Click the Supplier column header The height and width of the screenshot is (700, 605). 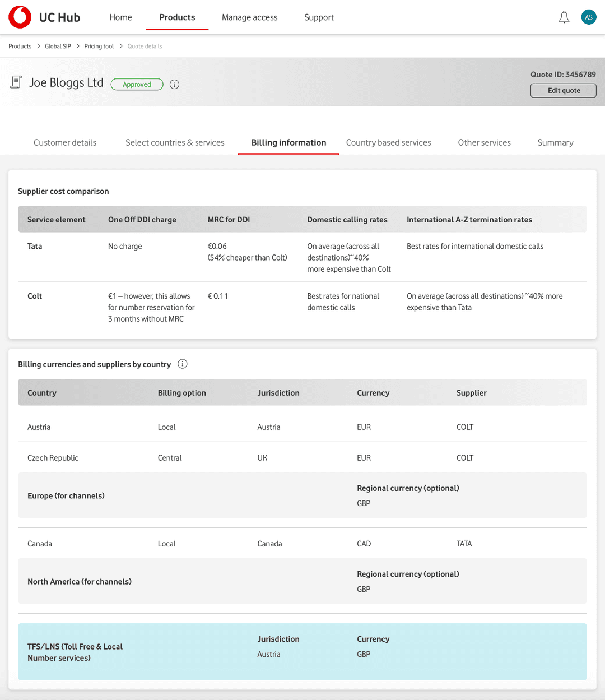point(471,393)
